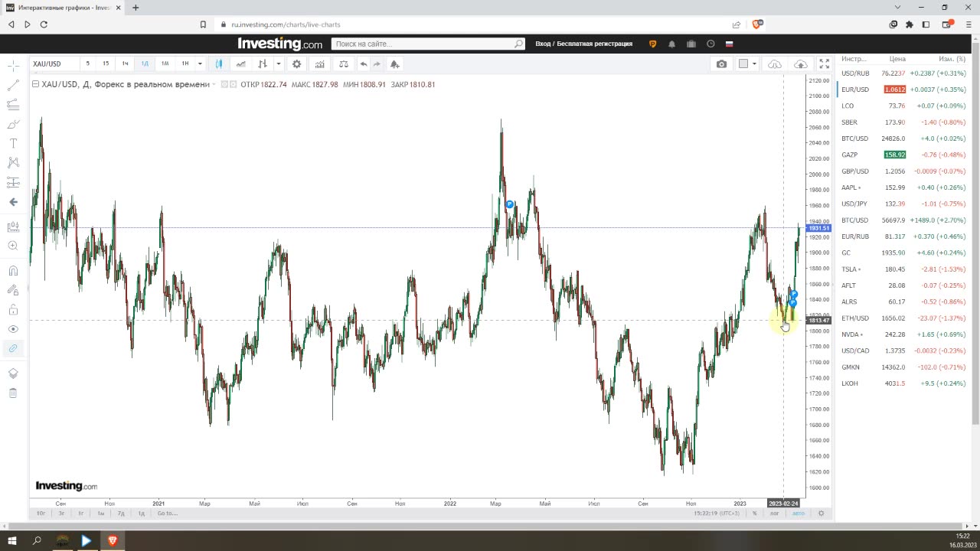Open the Russian flag language selector

[x=730, y=44]
